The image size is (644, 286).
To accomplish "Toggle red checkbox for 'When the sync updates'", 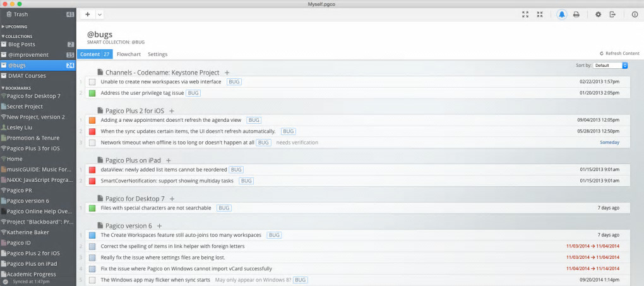I will pyautogui.click(x=92, y=131).
